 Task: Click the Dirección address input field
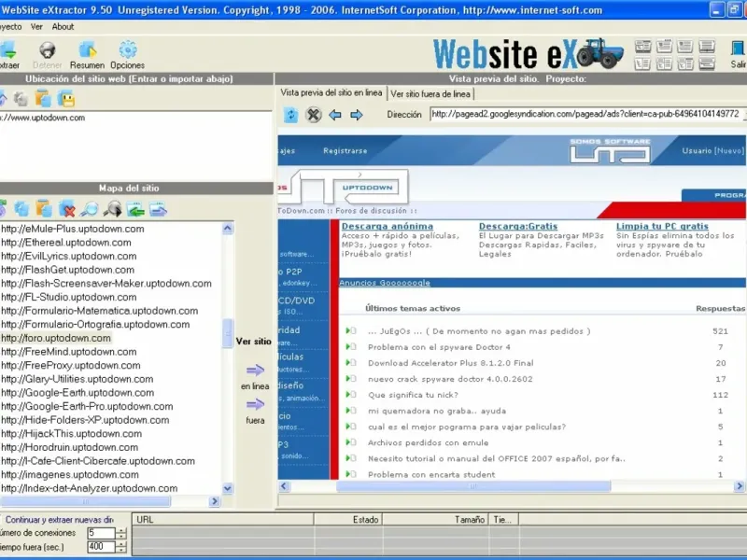(x=587, y=114)
